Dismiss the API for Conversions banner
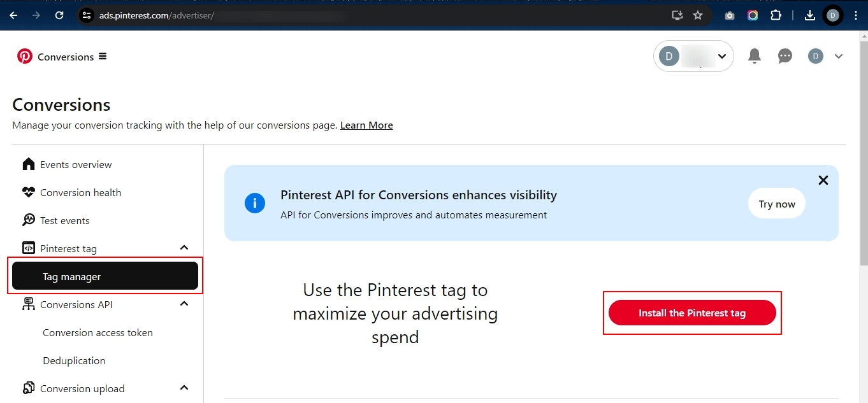This screenshot has width=868, height=403. pos(823,180)
